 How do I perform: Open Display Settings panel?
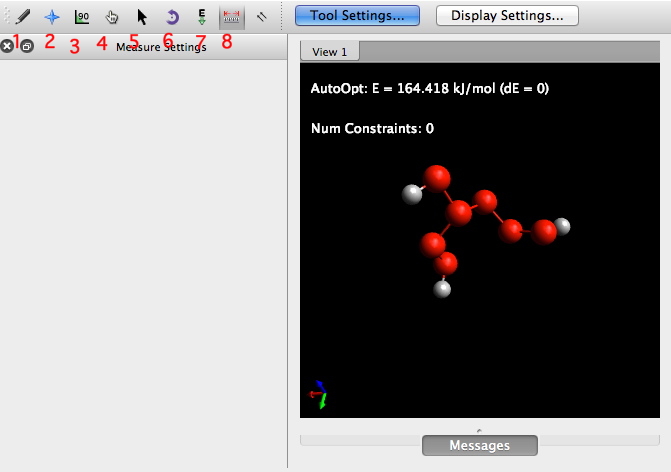coord(507,15)
